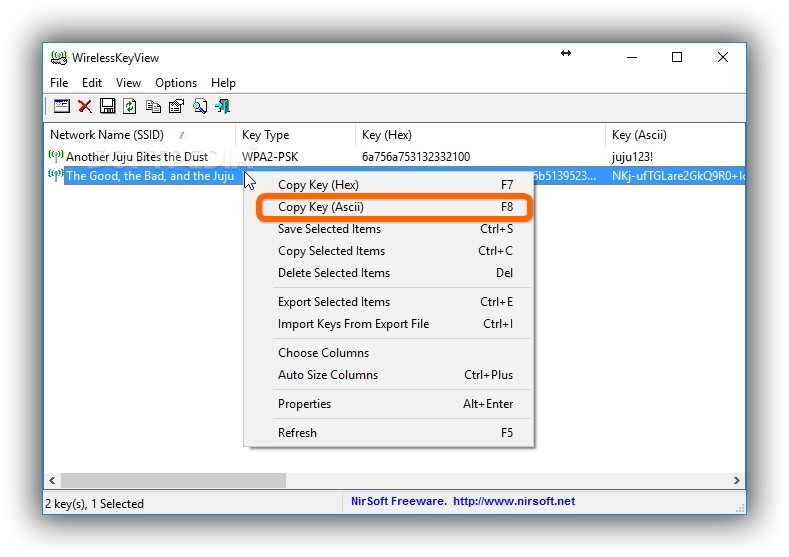Click the WPA2-PSK key type cell
The image size is (789, 557).
tap(270, 157)
